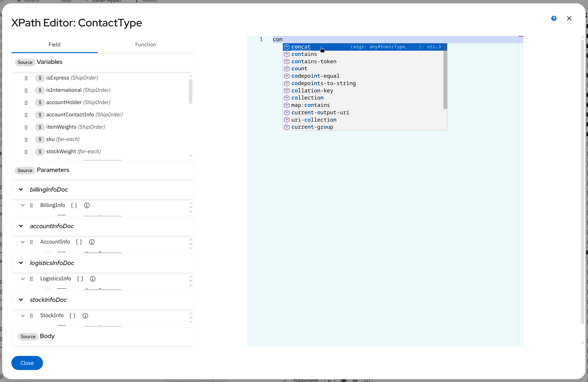
Task: Grab the drag handle of accountHolder variable
Action: coord(26,103)
